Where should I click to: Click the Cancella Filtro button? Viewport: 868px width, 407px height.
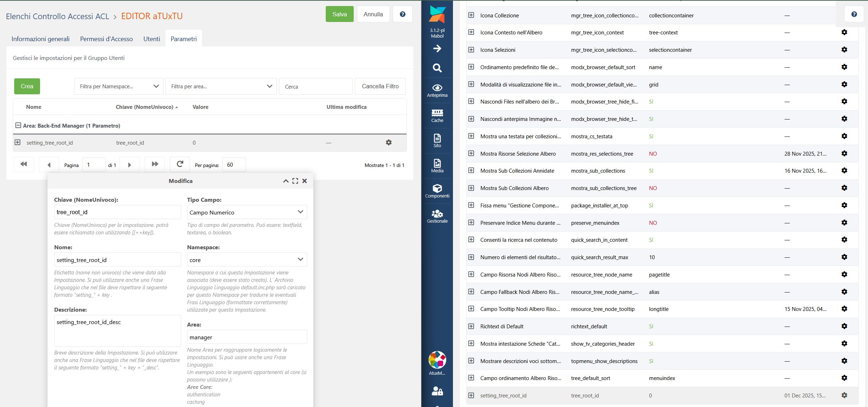pos(380,87)
